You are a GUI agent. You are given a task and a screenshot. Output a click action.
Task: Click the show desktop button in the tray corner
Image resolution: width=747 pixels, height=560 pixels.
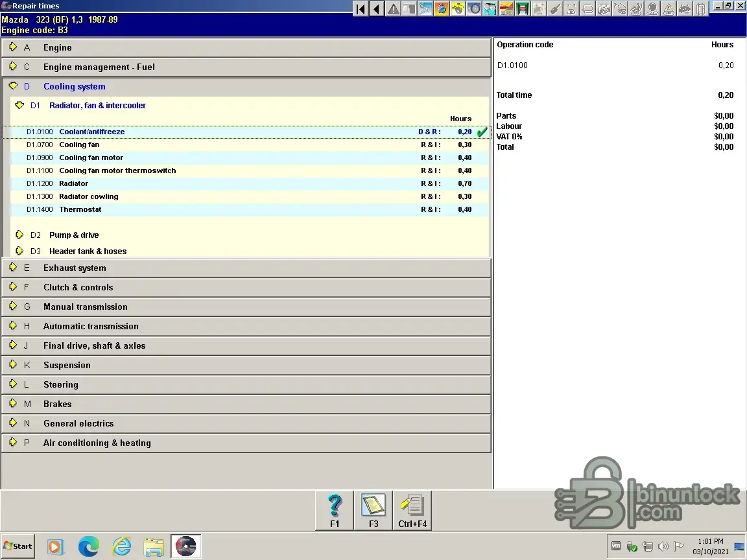pyautogui.click(x=739, y=546)
